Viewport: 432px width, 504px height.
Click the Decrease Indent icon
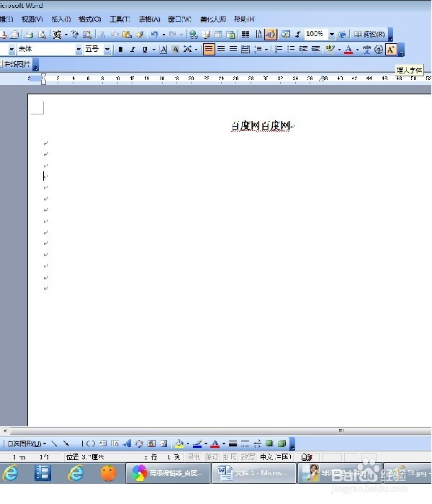pyautogui.click(x=303, y=49)
